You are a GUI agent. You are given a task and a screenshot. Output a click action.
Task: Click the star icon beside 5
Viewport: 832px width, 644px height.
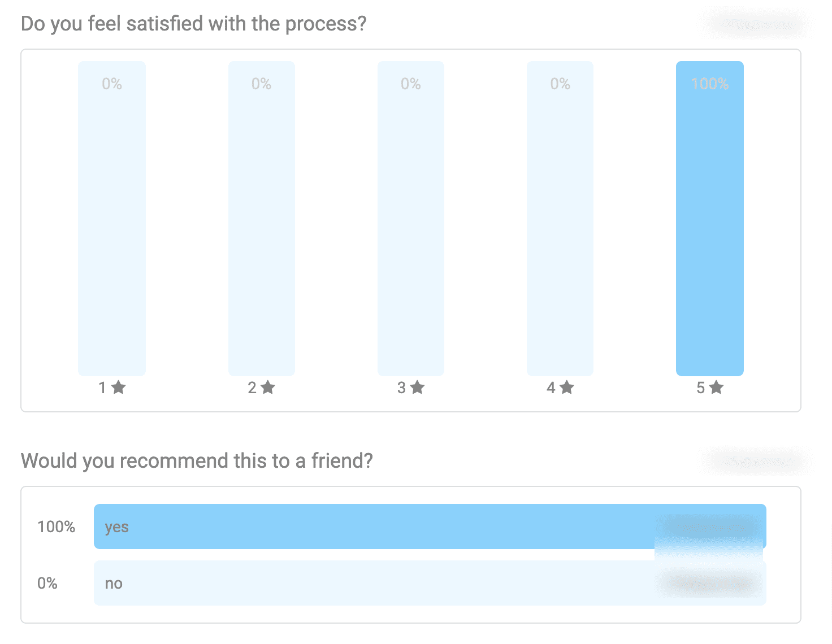tap(716, 388)
